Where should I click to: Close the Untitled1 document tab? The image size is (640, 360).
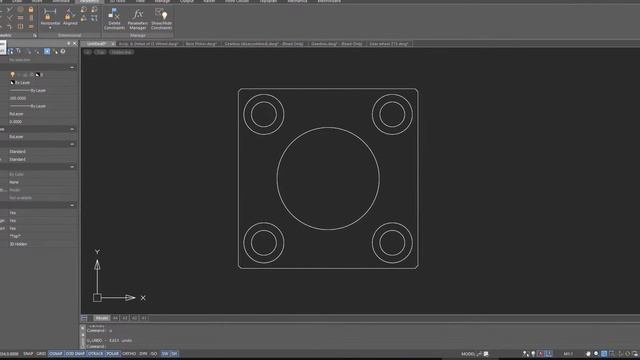tap(113, 44)
